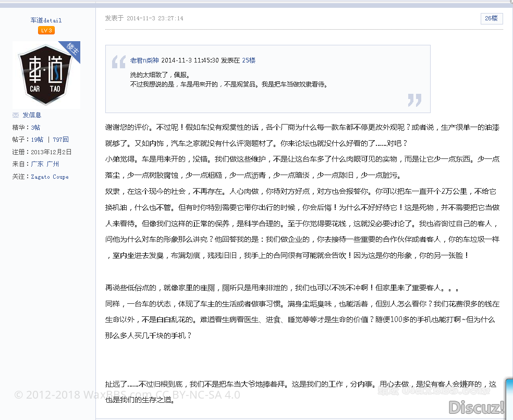Click the envelope icon beside 发信息
Viewport: 513px width, 420px height.
click(x=16, y=115)
